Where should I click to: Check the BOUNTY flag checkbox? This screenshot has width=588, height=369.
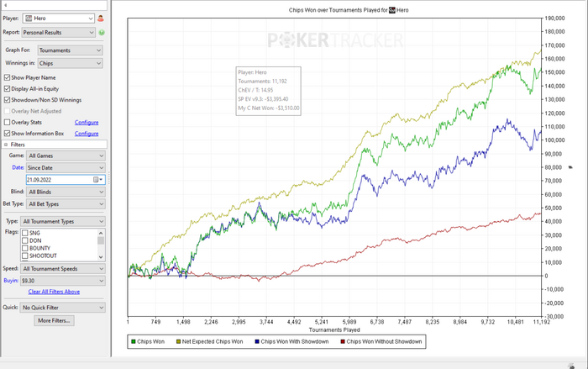(25, 248)
